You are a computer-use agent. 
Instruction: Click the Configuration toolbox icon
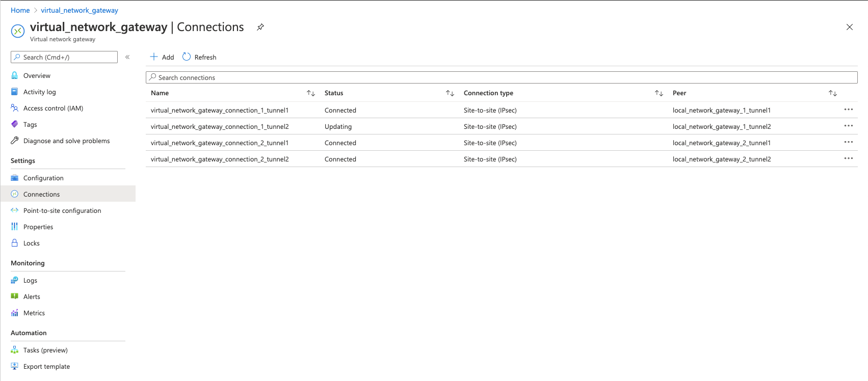[15, 178]
